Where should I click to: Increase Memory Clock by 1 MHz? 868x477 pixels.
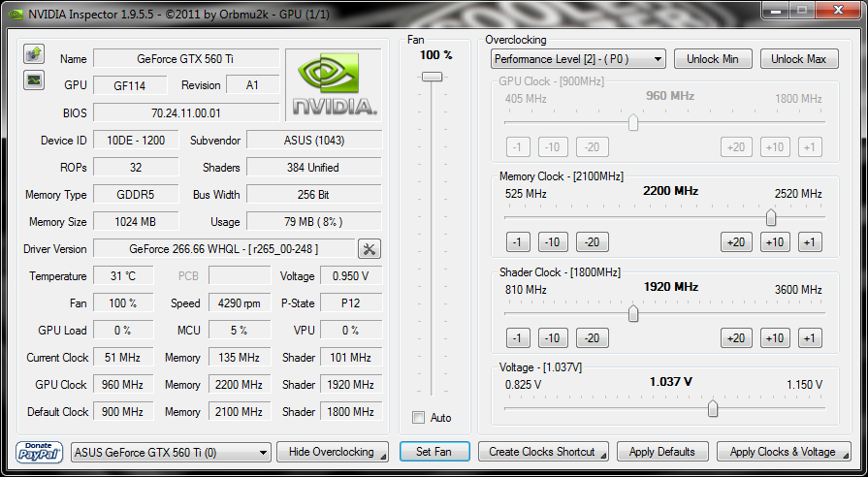pos(810,241)
